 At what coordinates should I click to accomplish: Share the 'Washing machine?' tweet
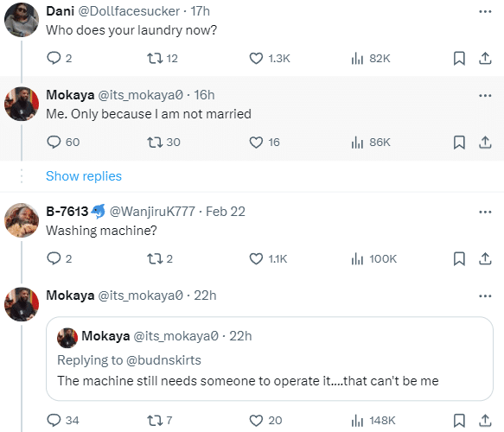(485, 258)
